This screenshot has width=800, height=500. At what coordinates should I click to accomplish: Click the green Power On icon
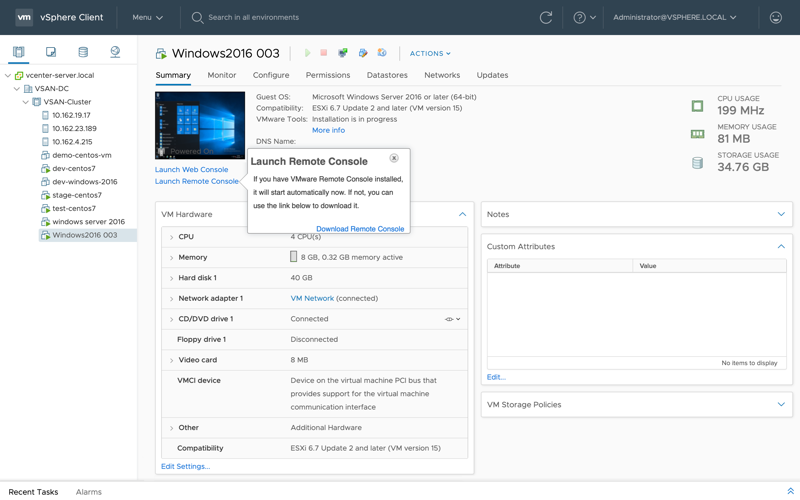tap(307, 53)
